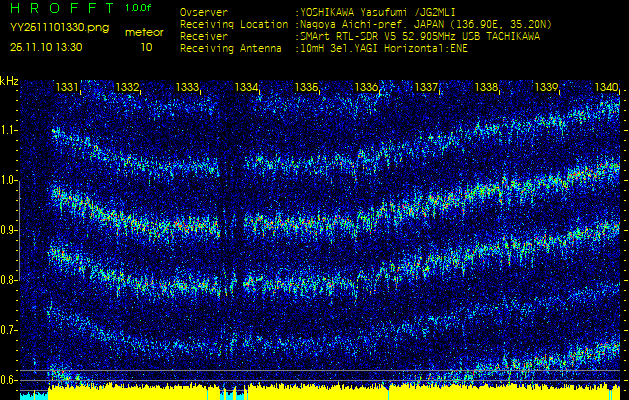Click the 1335 time marker

coord(307,88)
